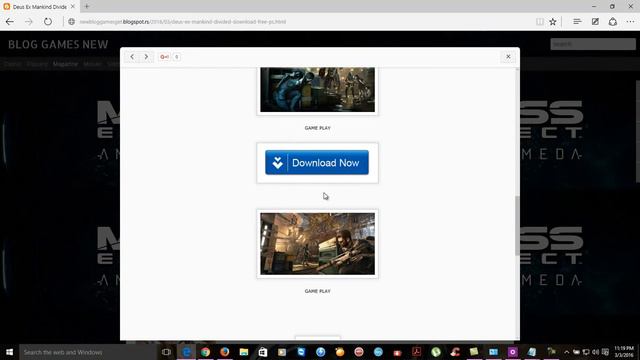Open Task View on taskbar
This screenshot has height=360, width=640.
166,352
